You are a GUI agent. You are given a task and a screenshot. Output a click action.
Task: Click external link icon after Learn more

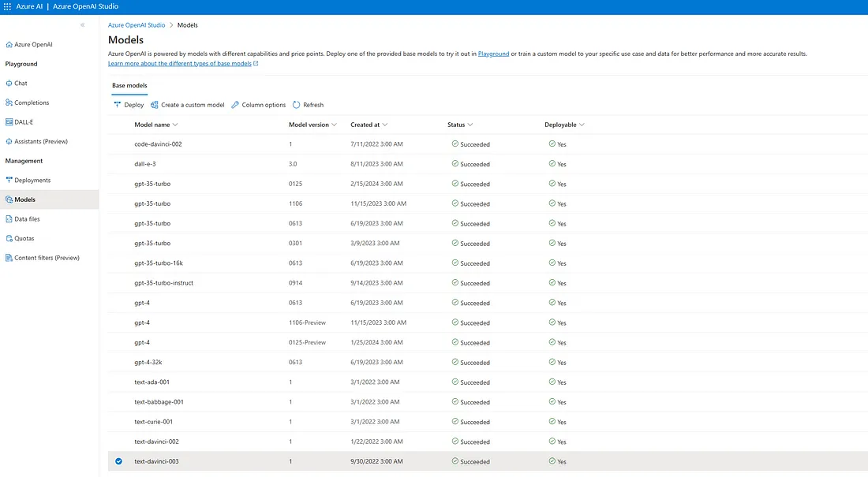point(256,63)
